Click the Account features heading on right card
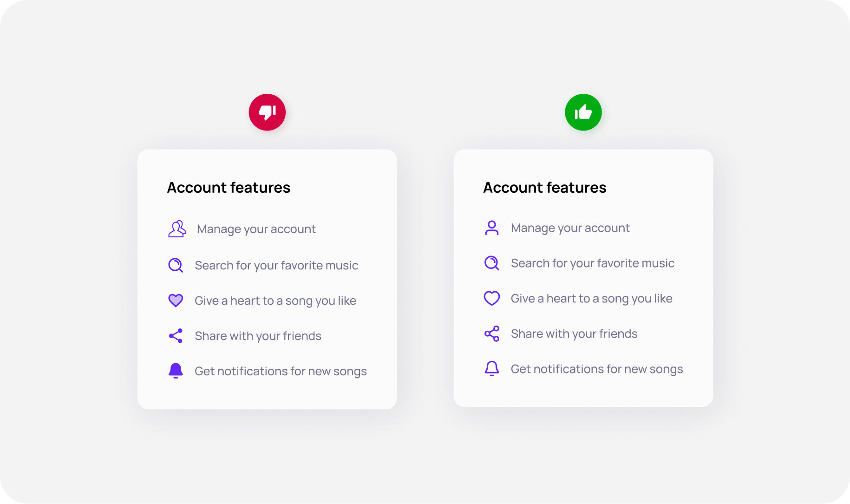This screenshot has width=850, height=504. click(544, 187)
